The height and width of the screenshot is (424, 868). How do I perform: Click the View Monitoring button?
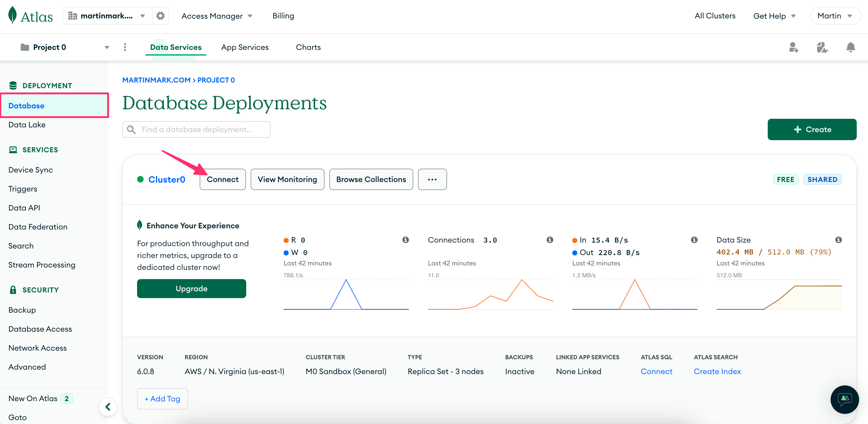coord(287,179)
